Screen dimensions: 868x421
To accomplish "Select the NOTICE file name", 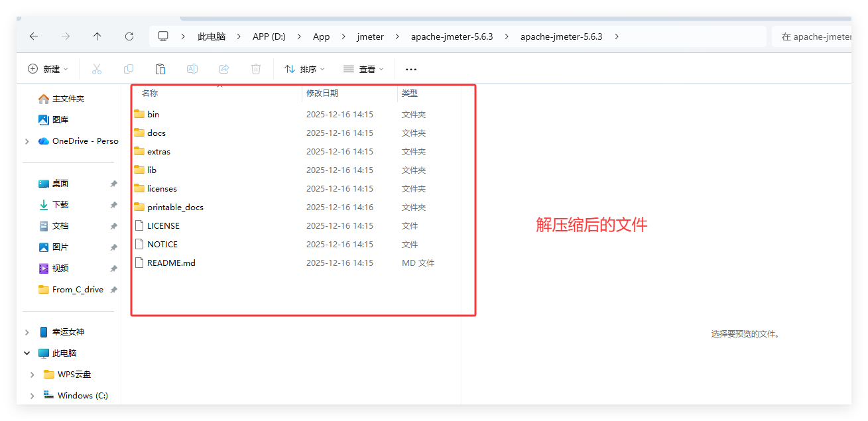I will (162, 244).
